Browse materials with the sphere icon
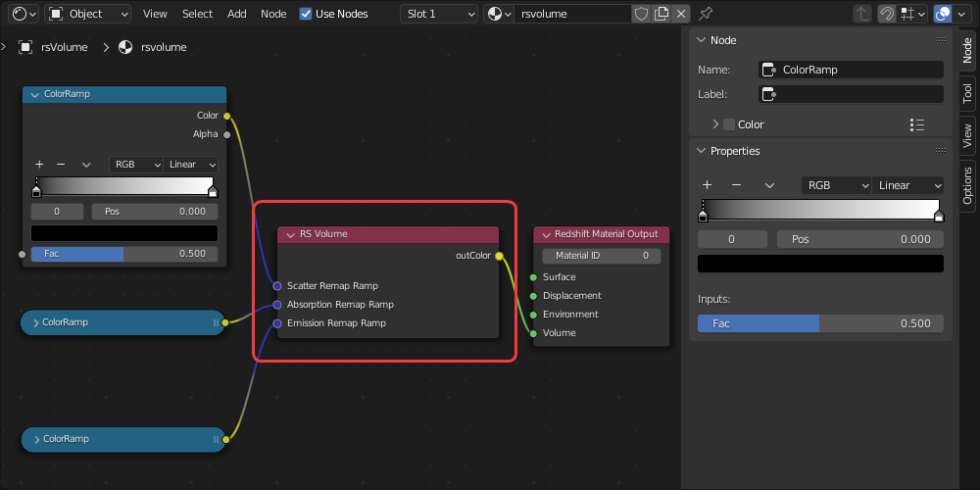 (499, 14)
